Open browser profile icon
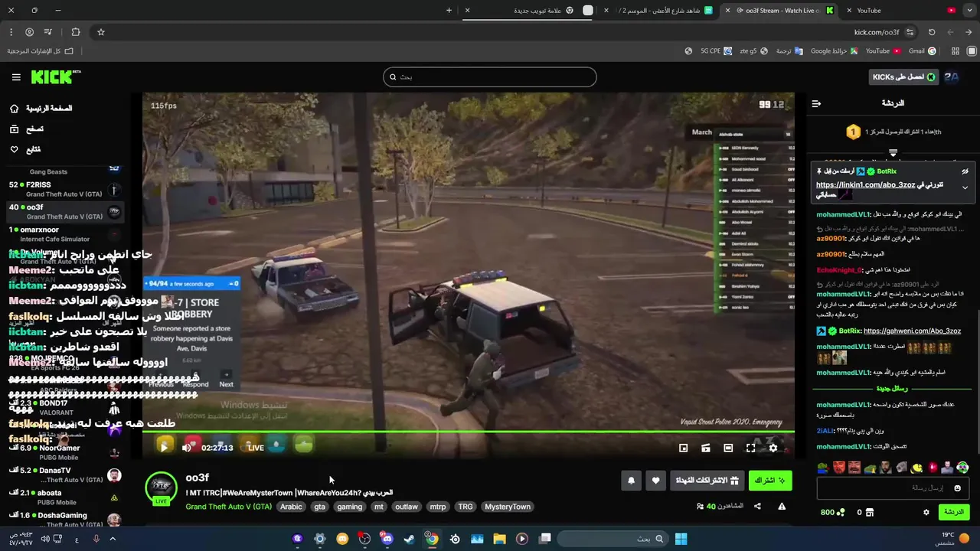980x551 pixels. [x=29, y=32]
